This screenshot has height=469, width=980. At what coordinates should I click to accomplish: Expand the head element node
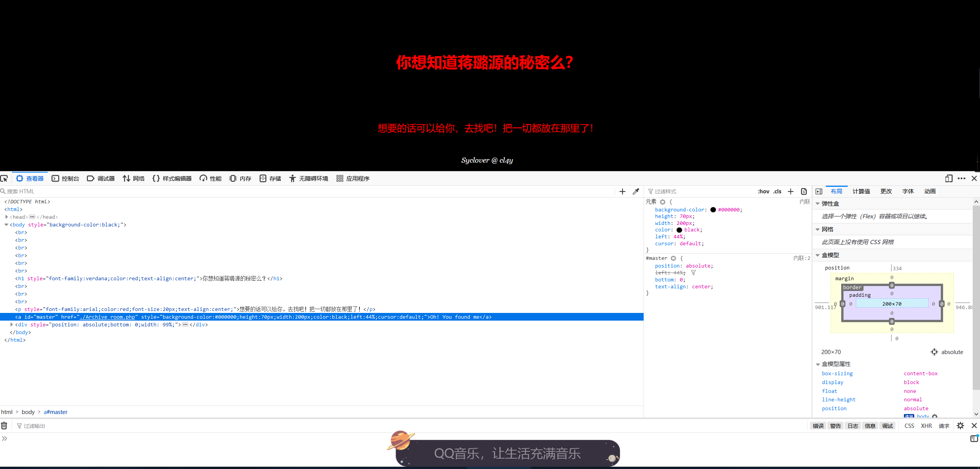(x=7, y=217)
